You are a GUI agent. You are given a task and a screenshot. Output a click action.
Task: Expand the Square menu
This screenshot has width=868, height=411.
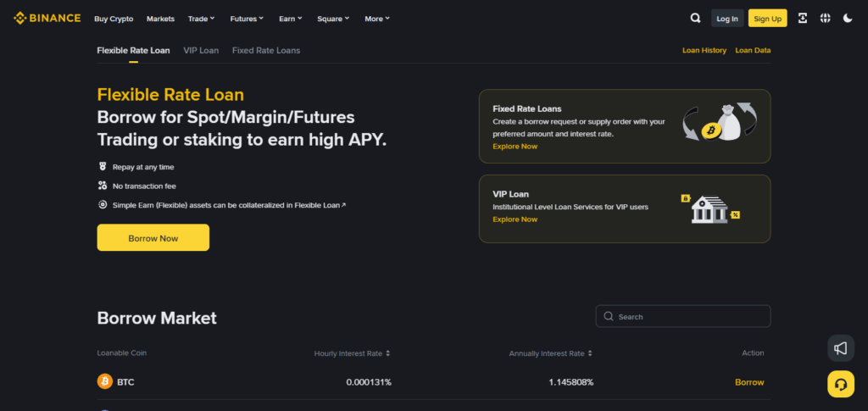tap(333, 19)
